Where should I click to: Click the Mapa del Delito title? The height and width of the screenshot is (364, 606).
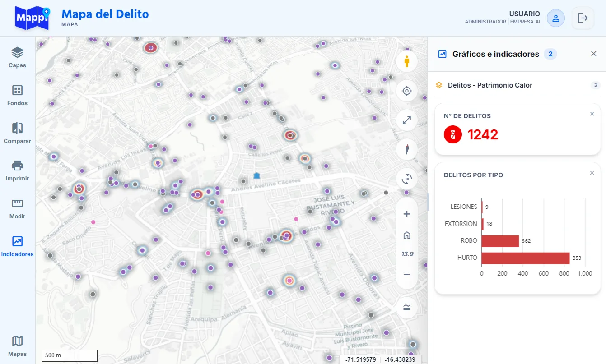pos(105,14)
